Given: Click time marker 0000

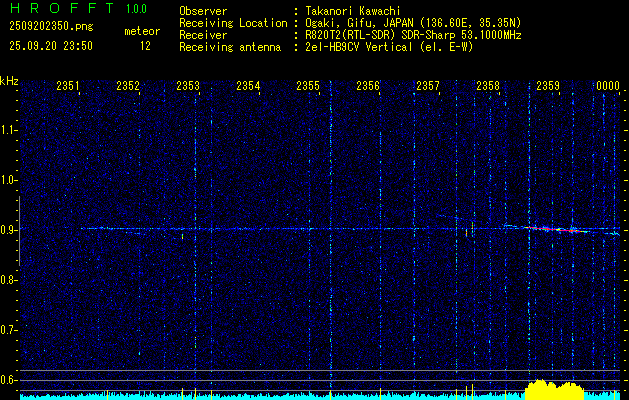Looking at the screenshot, I should pos(608,85).
